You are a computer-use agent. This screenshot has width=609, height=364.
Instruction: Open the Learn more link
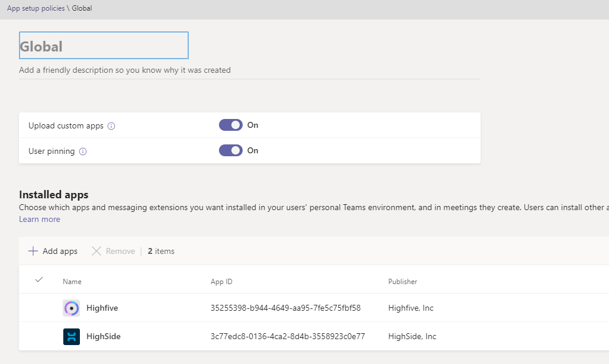tap(39, 219)
